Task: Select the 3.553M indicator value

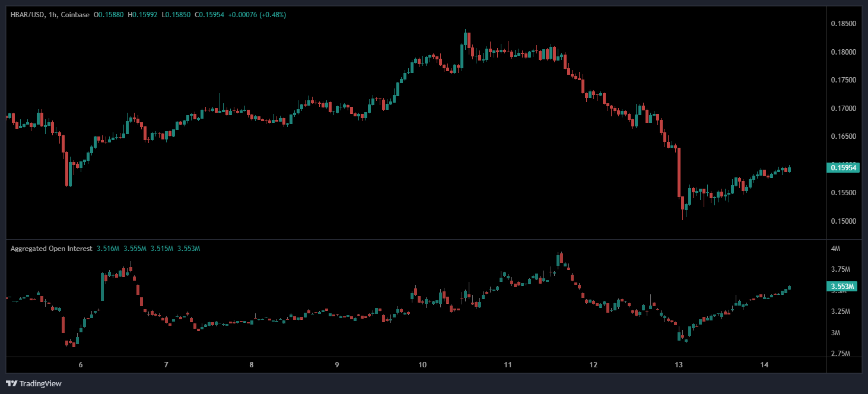Action: pos(190,249)
